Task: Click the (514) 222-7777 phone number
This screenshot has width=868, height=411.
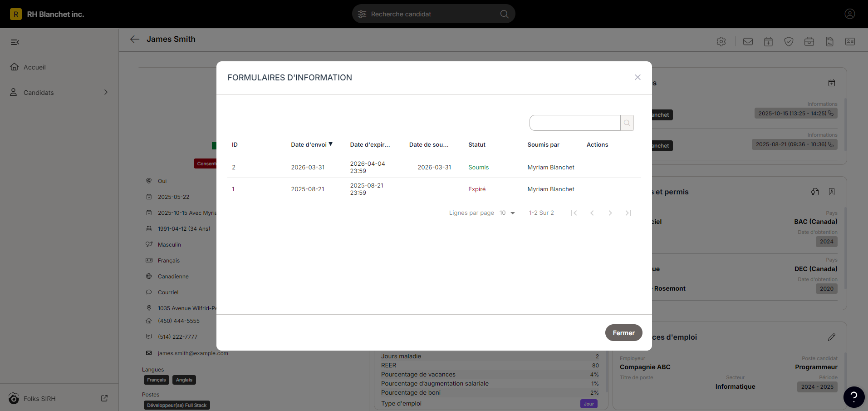Action: tap(177, 337)
